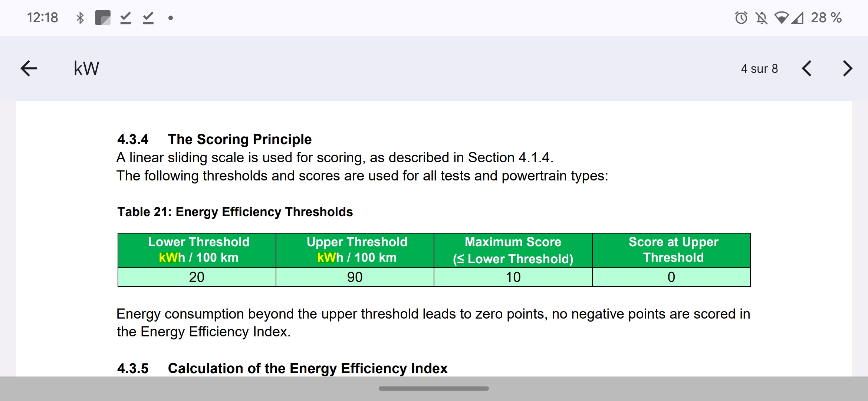
Task: Tap the Bluetooth status icon
Action: pos(80,17)
